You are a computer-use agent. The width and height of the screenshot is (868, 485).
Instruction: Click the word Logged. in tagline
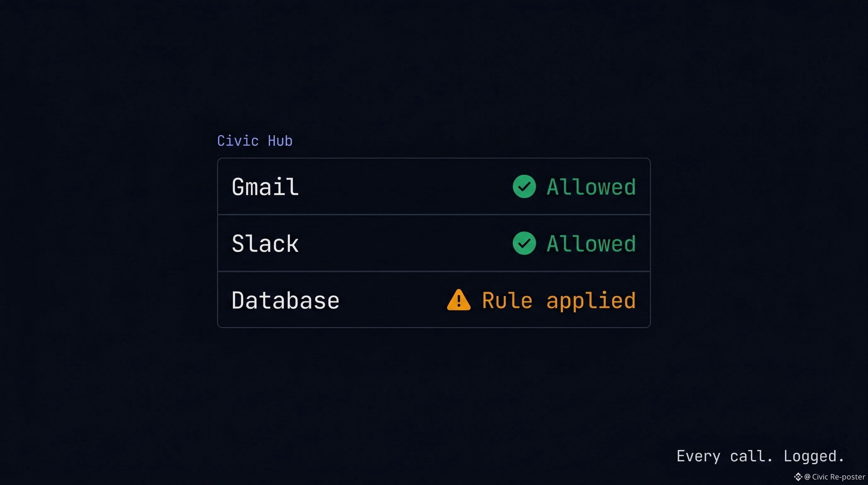tap(814, 456)
